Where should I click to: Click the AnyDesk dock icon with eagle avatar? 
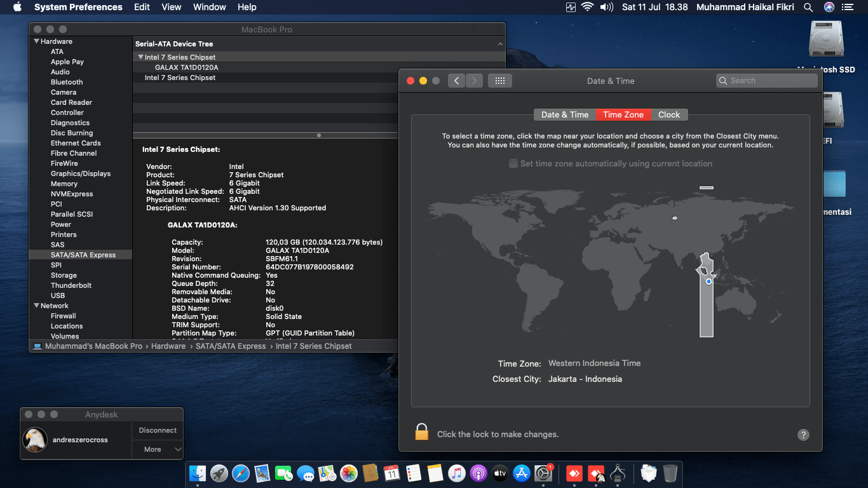596,473
